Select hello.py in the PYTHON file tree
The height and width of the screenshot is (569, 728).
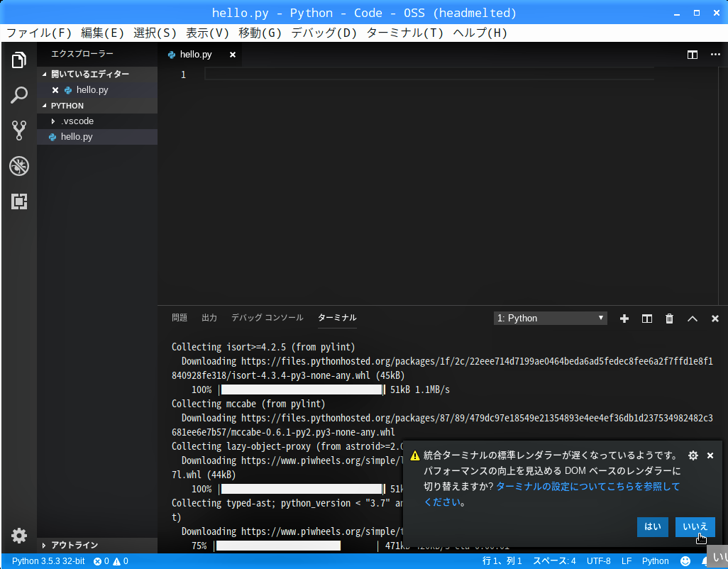97,137
